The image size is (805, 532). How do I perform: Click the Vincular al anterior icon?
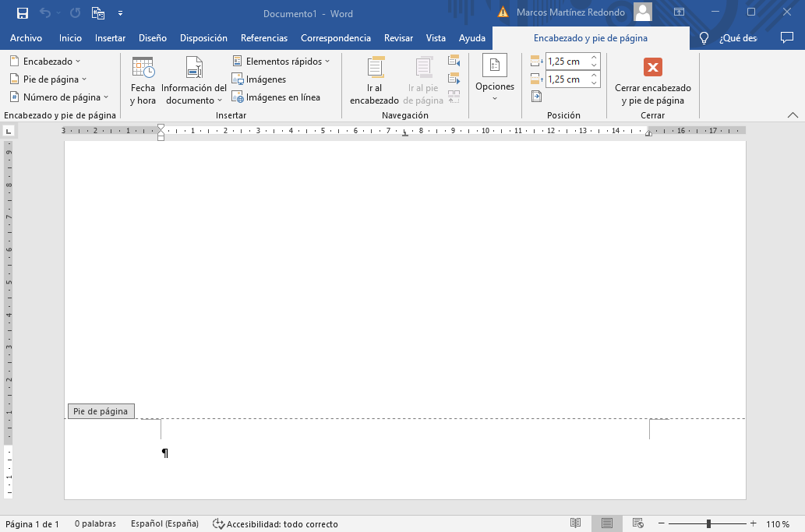pyautogui.click(x=454, y=97)
